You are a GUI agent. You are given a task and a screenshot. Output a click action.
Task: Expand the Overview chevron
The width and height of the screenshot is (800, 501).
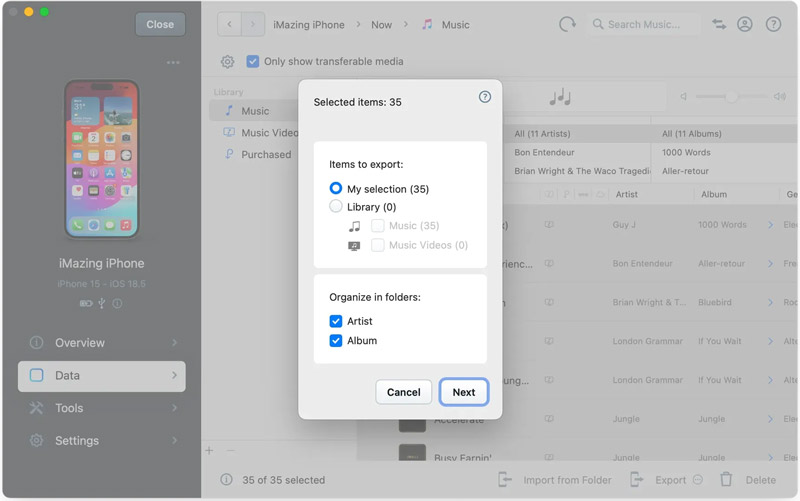[174, 342]
